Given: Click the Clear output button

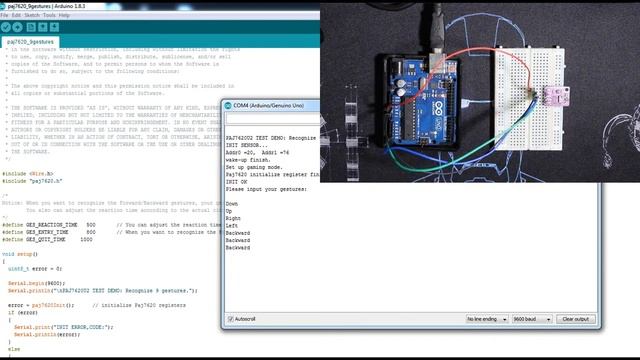Looking at the screenshot, I should pyautogui.click(x=576, y=319).
